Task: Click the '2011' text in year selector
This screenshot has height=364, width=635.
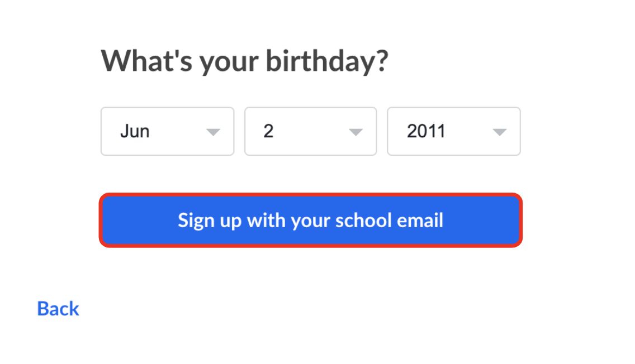Action: pos(426,132)
